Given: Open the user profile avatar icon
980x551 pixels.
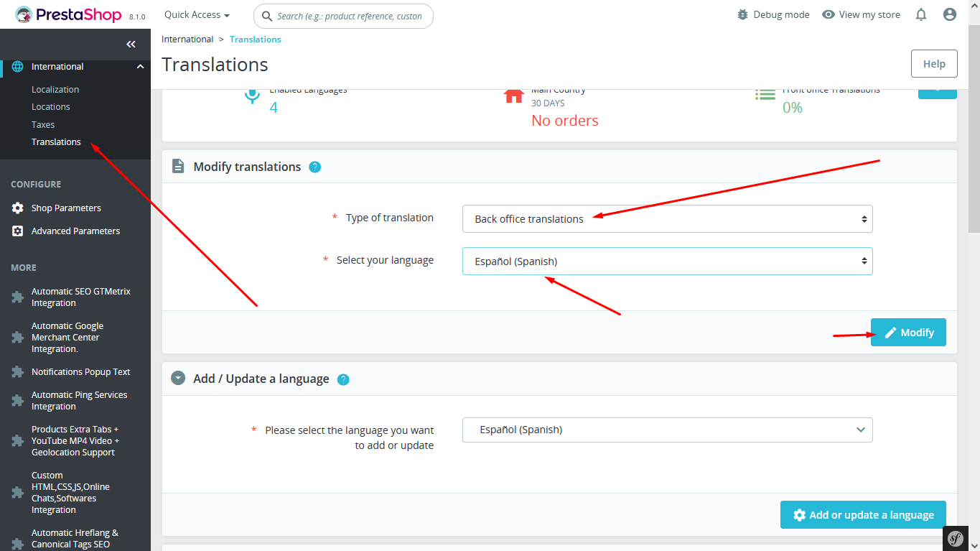Looking at the screenshot, I should pos(950,14).
